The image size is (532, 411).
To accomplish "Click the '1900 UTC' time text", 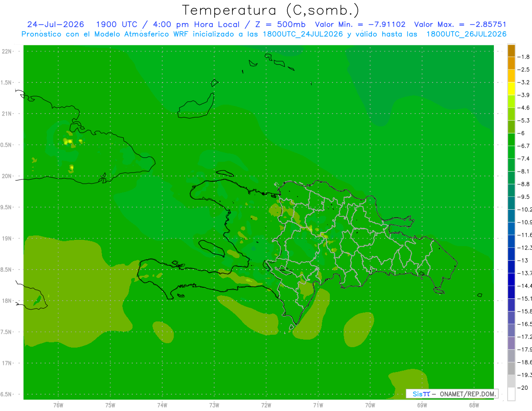I will pos(117,24).
